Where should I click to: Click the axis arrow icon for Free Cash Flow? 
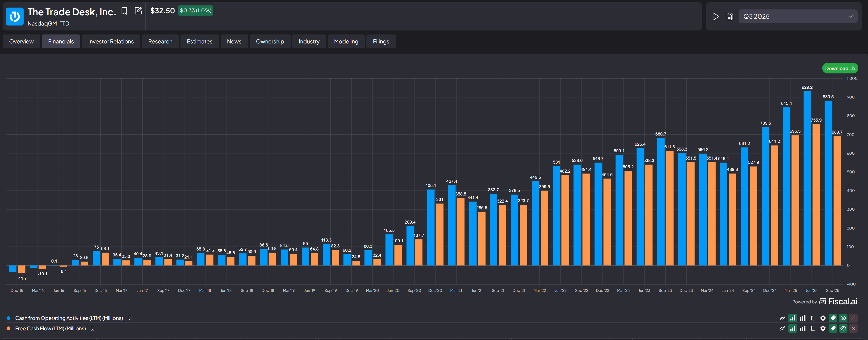[812, 328]
